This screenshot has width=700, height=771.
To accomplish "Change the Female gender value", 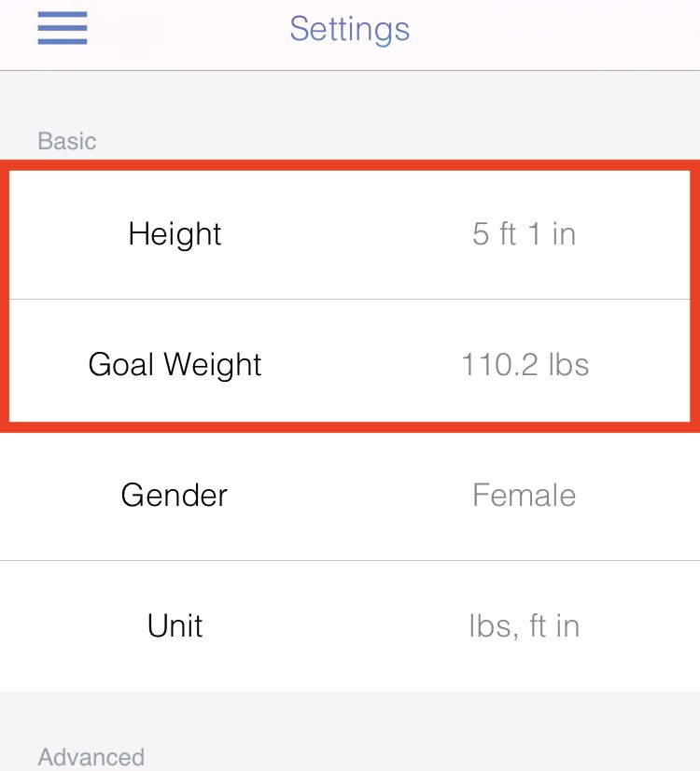I will (x=524, y=495).
